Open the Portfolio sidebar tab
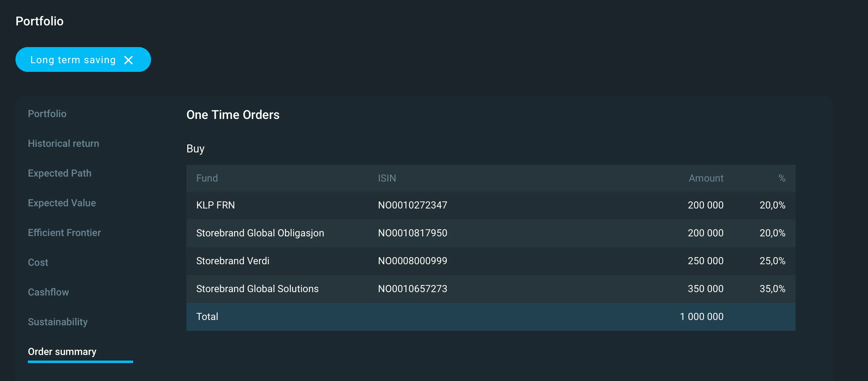 (47, 114)
